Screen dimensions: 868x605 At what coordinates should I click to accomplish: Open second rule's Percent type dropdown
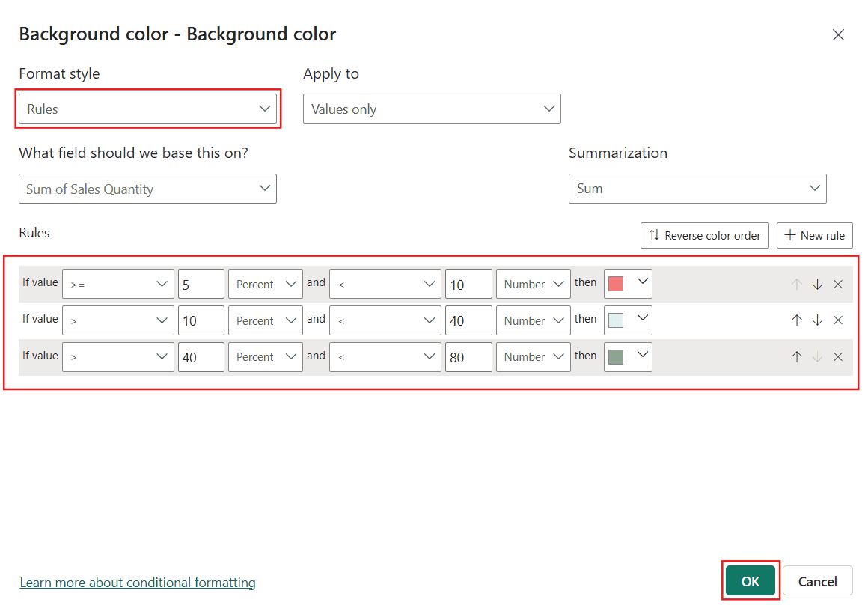(265, 320)
